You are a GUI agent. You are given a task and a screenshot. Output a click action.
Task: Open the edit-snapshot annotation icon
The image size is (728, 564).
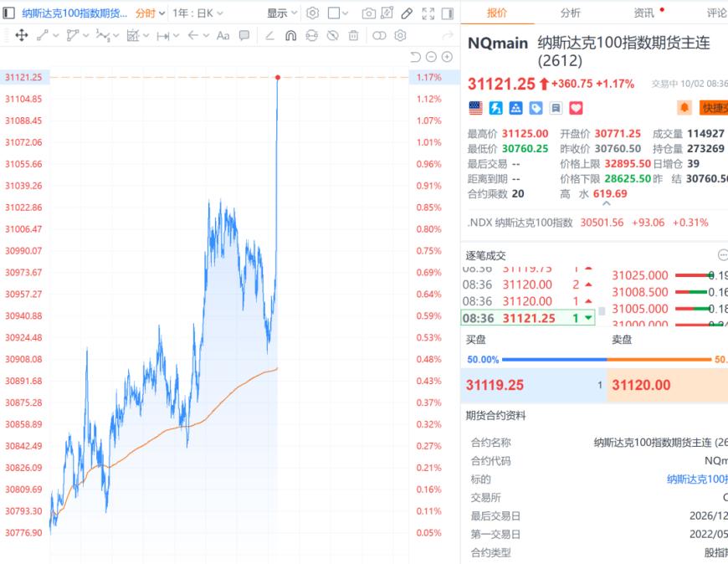pyautogui.click(x=387, y=13)
